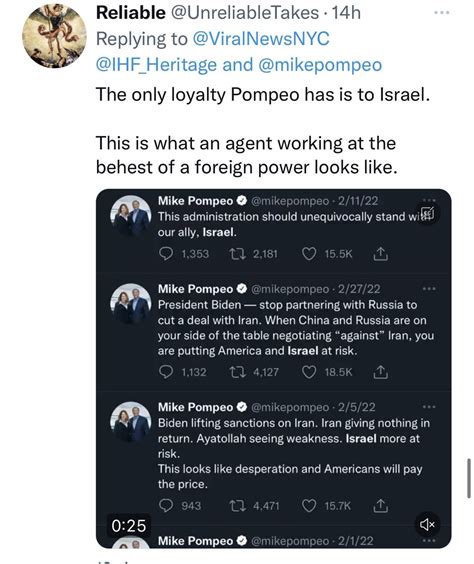Unmute the video with the speaker icon
This screenshot has width=474, height=564.
pos(427,524)
